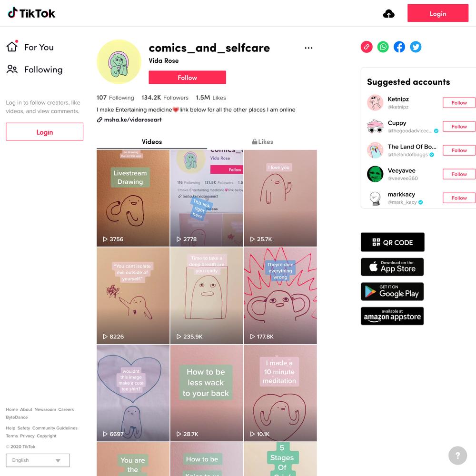The width and height of the screenshot is (476, 476).
Task: Open the QR CODE button
Action: [393, 242]
